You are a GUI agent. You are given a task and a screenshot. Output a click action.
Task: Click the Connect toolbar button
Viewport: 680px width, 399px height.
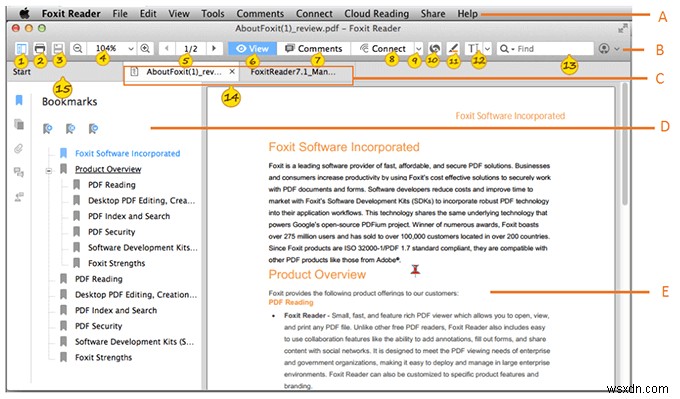[382, 49]
